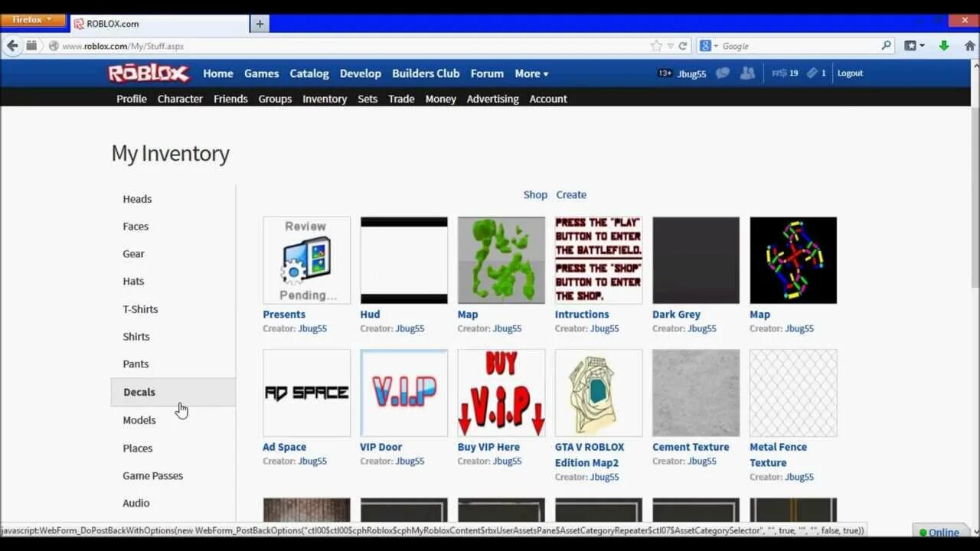Select the Heads inventory category
The width and height of the screenshot is (980, 551).
137,199
